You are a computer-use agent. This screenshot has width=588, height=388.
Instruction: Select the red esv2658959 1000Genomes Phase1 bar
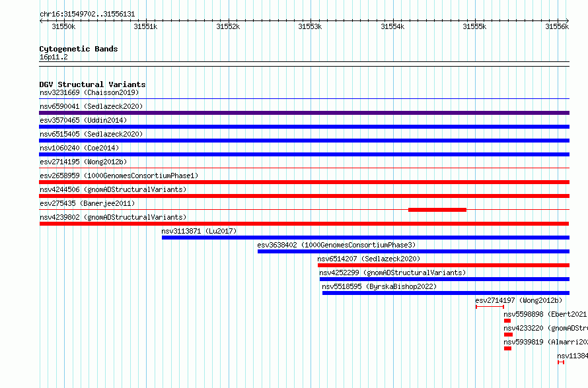click(x=304, y=182)
